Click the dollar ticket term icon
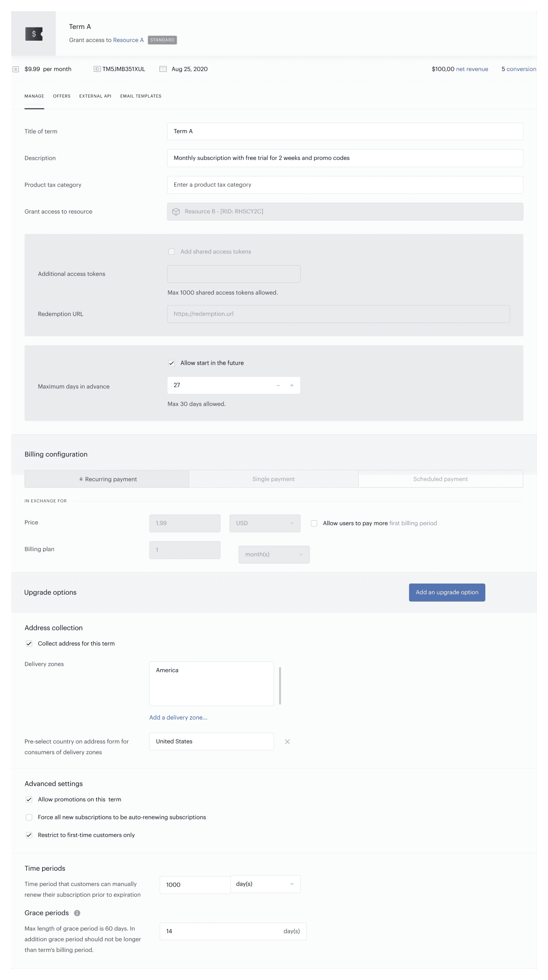Viewport: 548px width, 980px height. [x=34, y=34]
